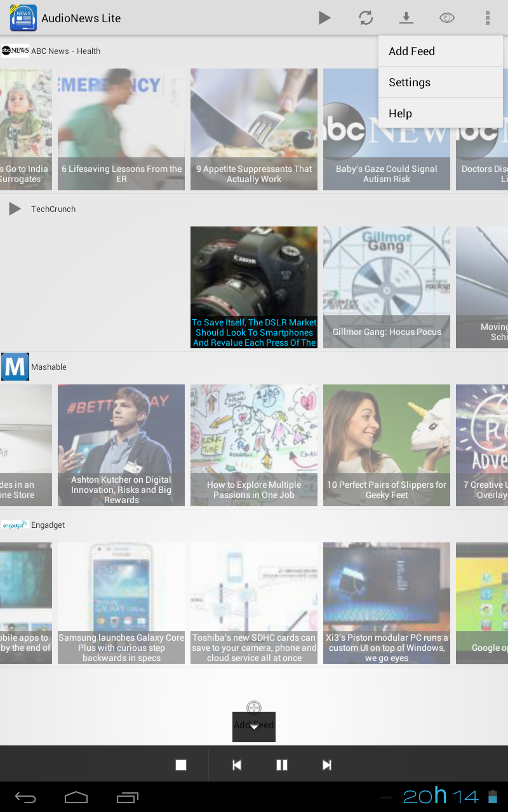This screenshot has width=508, height=812.
Task: Pause the audio playback
Action: pyautogui.click(x=282, y=765)
